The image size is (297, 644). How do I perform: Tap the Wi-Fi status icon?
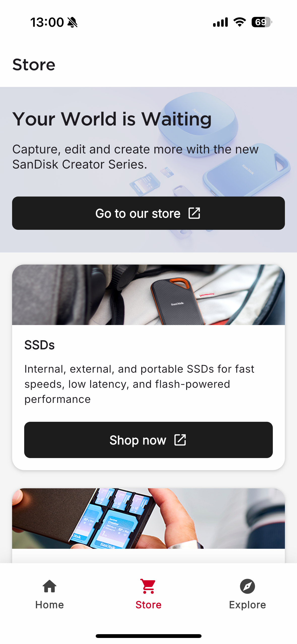coord(240,22)
